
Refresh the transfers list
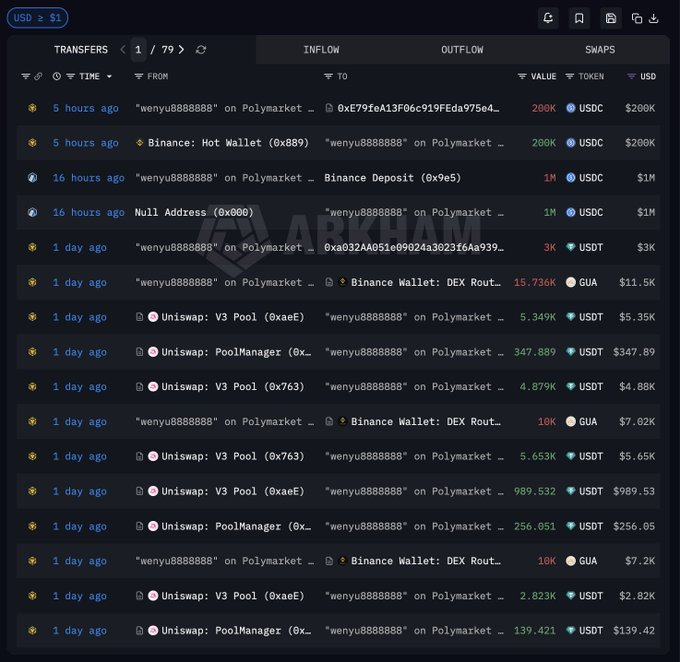pos(201,50)
